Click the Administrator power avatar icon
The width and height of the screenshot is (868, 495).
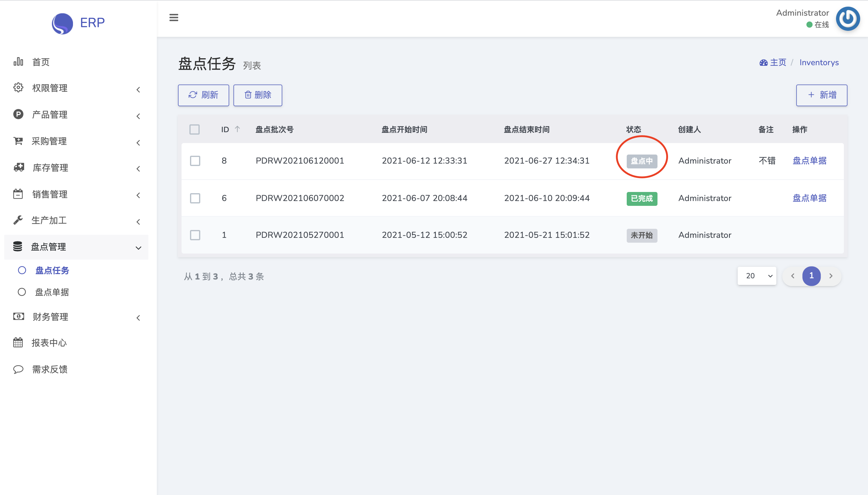[x=847, y=19]
